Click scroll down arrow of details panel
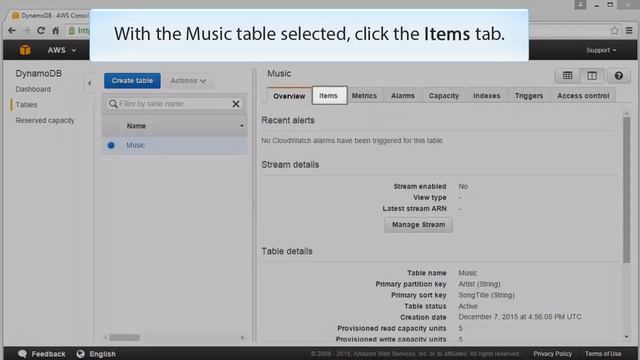Screen dimensions: 640x360 [x=627, y=337]
